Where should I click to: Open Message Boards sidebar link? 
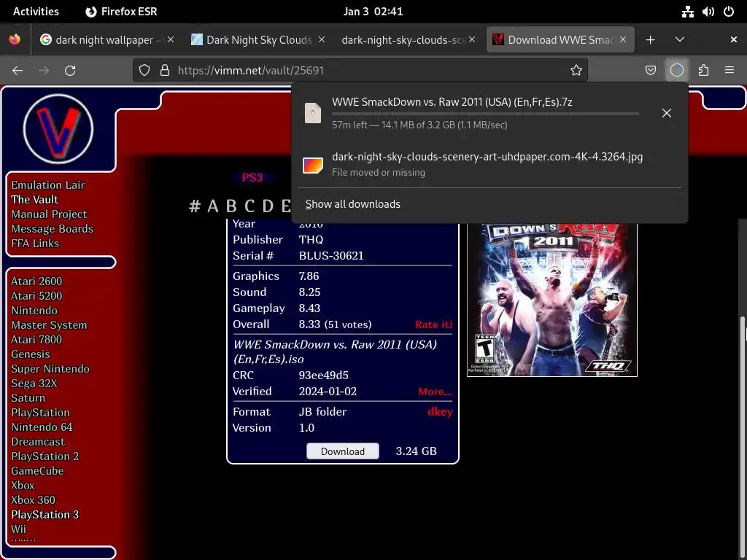pyautogui.click(x=53, y=229)
